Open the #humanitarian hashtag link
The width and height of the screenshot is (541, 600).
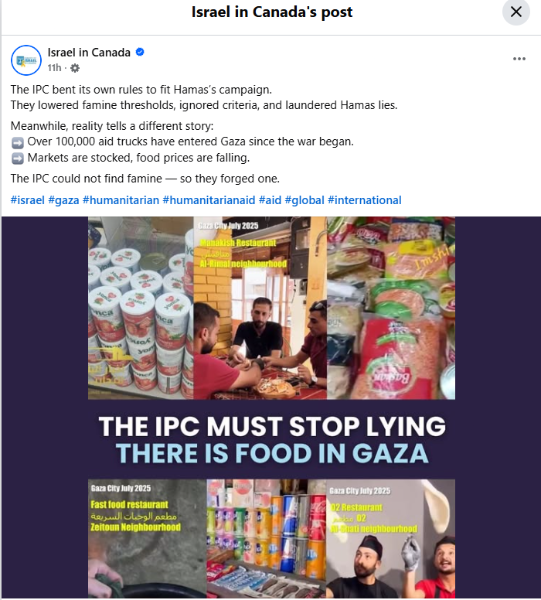[121, 200]
